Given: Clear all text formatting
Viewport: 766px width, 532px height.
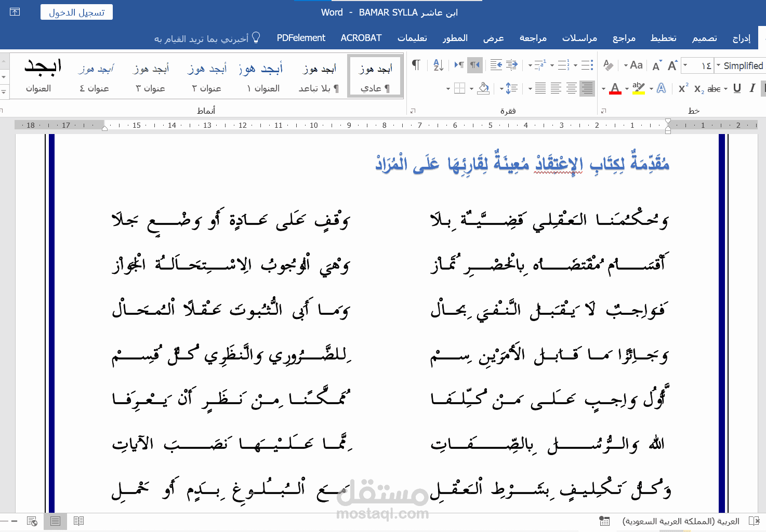Looking at the screenshot, I should 608,65.
